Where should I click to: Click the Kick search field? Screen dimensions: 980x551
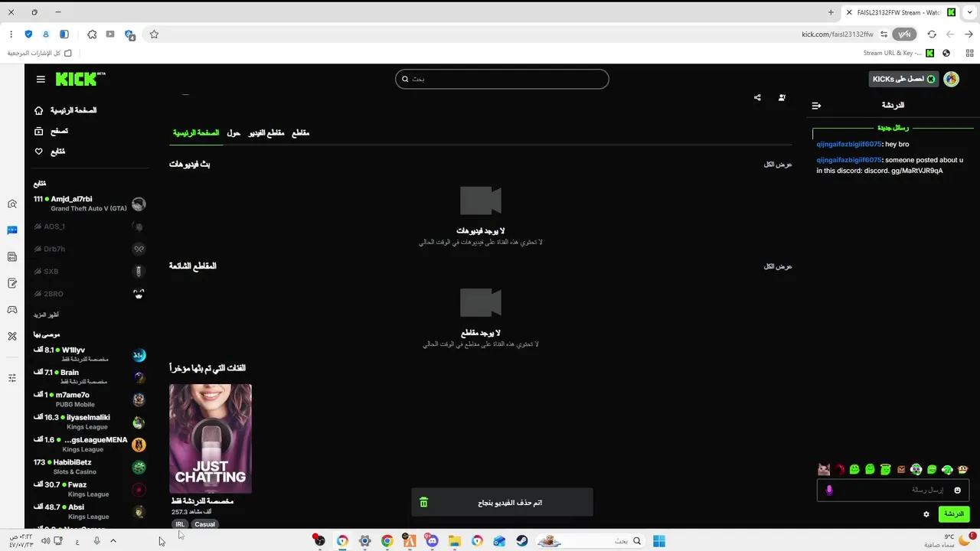[502, 79]
